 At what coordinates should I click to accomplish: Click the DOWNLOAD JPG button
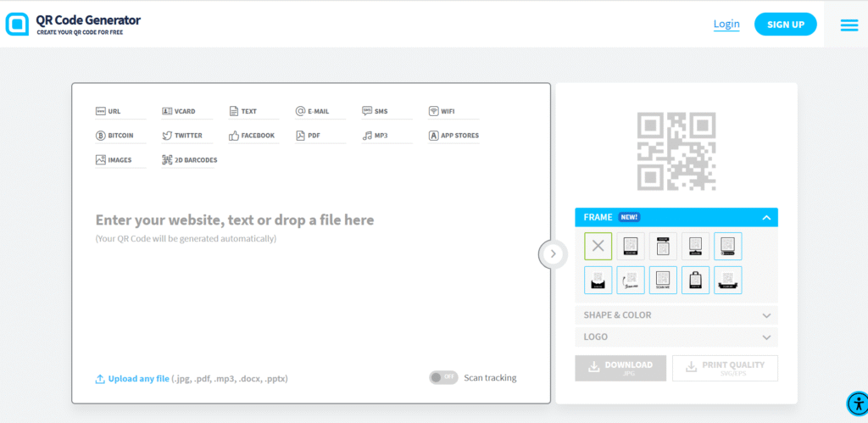coord(620,368)
